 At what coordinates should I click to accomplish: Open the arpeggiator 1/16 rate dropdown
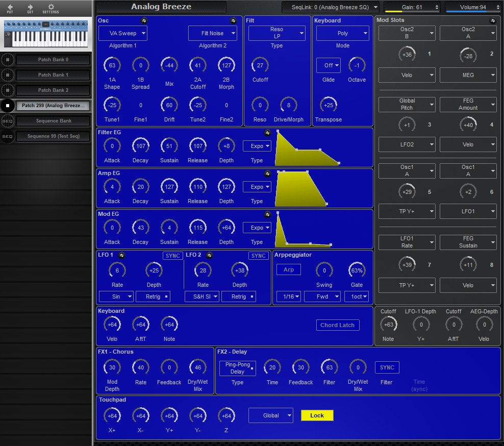pyautogui.click(x=289, y=296)
